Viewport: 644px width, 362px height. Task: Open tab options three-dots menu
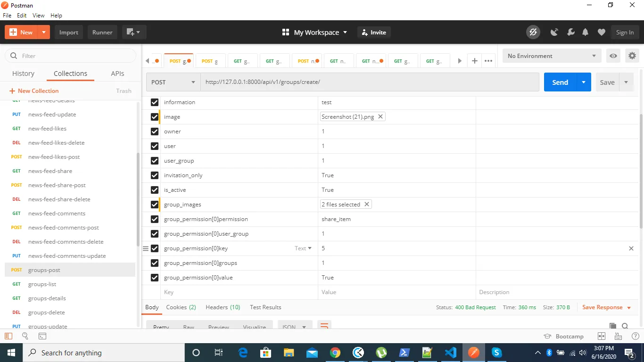point(488,61)
